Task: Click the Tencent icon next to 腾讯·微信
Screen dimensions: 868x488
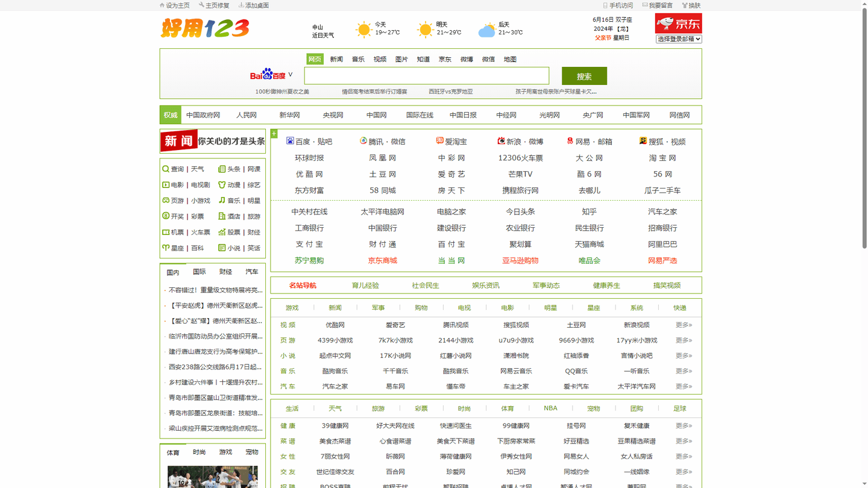Action: click(363, 140)
